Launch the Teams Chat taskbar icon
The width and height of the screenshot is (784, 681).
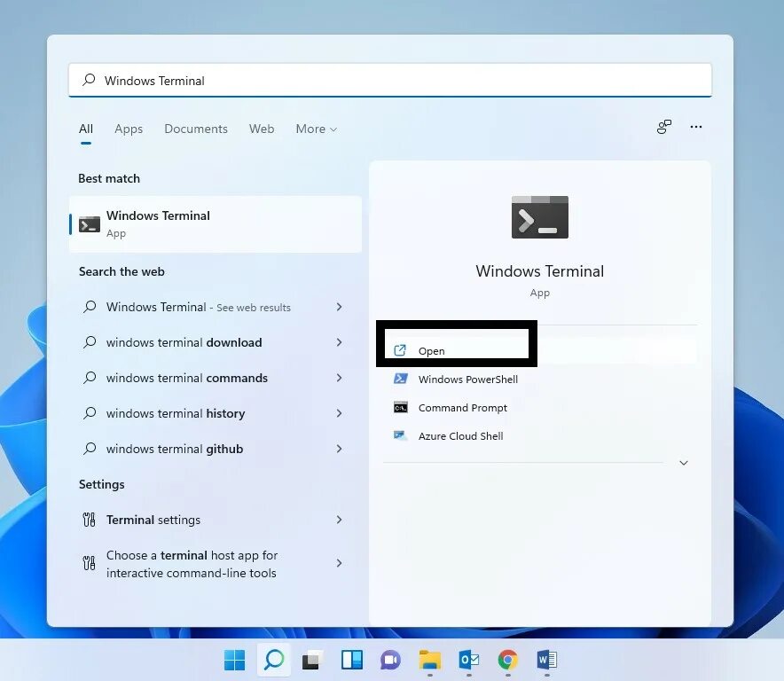pos(390,660)
